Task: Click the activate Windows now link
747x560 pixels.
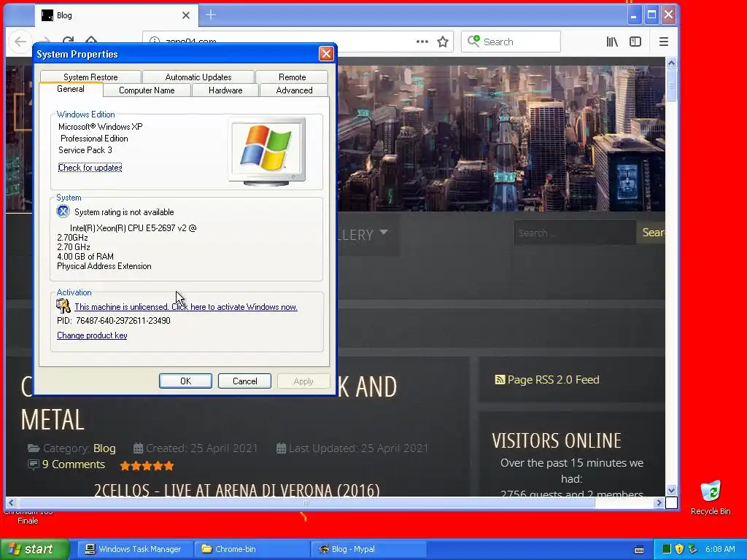Action: click(x=186, y=307)
